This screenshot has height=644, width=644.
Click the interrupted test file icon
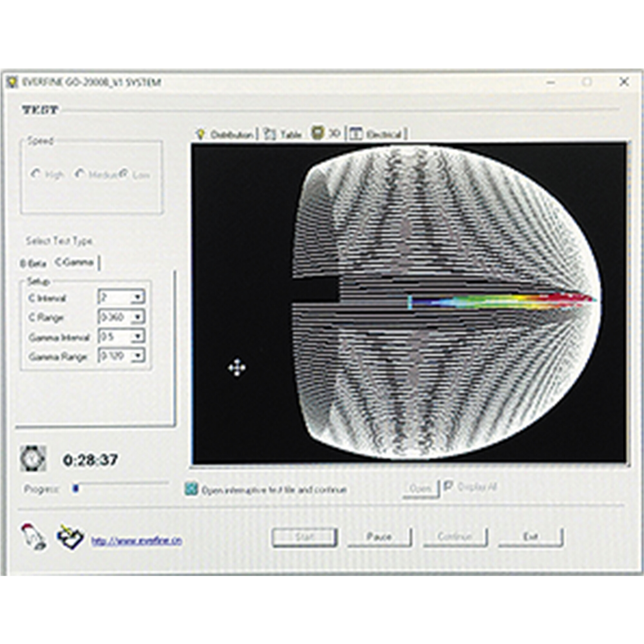click(191, 489)
